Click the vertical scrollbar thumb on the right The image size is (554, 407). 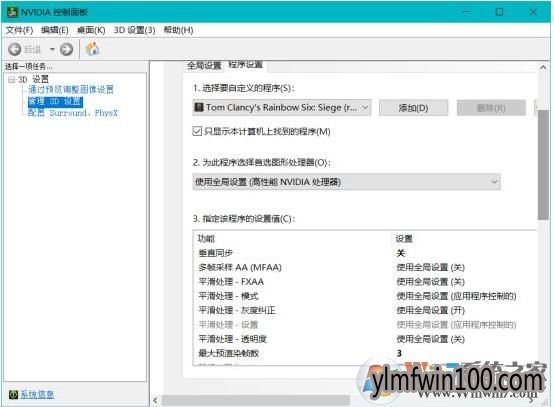(543, 165)
